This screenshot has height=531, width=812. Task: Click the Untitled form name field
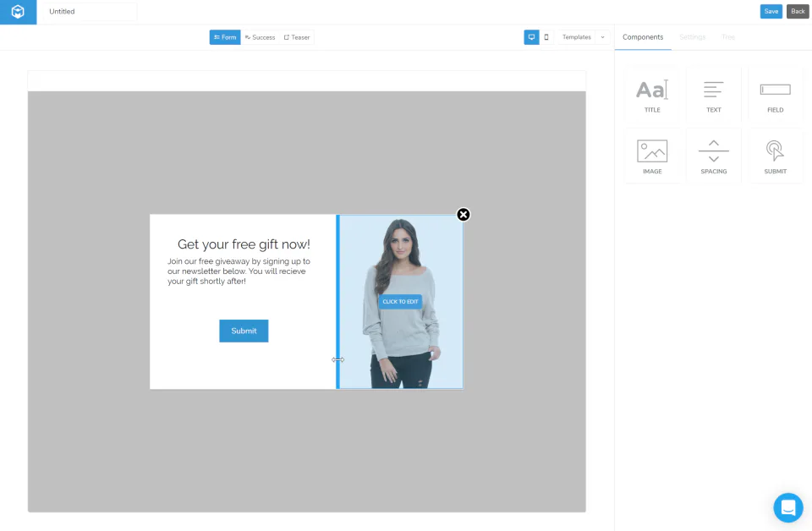(x=90, y=11)
